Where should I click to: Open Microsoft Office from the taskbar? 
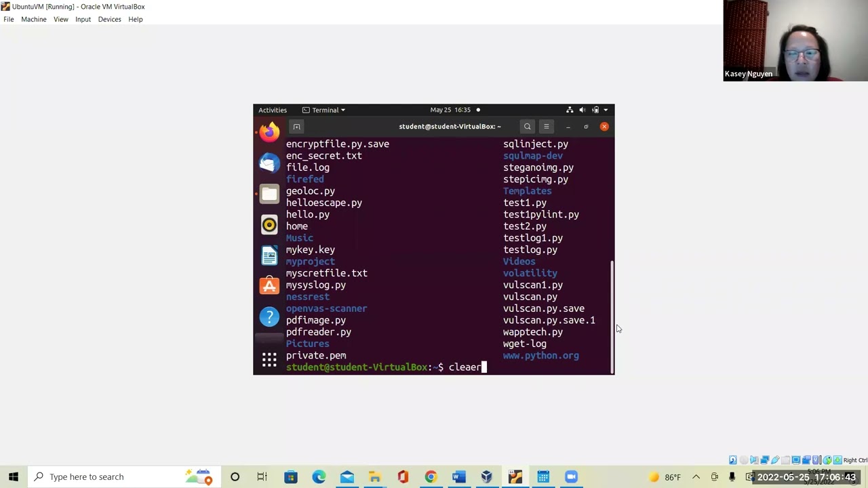403,476
